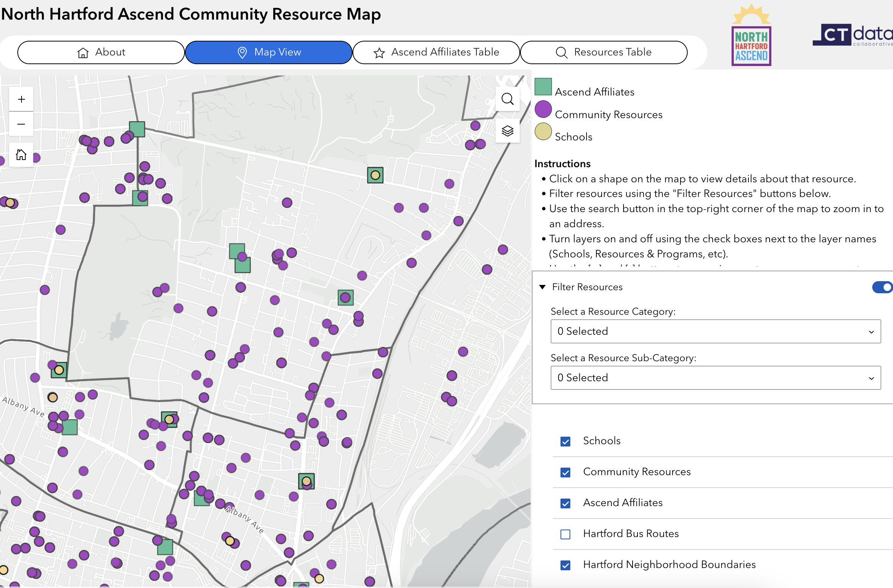The image size is (893, 588).
Task: Switch to the About tab
Action: [x=101, y=52]
